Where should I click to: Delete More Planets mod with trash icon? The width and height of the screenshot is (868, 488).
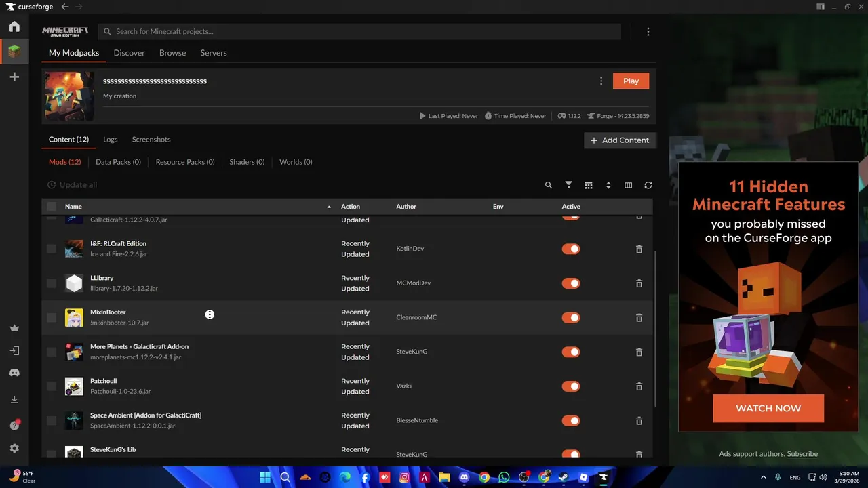pyautogui.click(x=639, y=352)
